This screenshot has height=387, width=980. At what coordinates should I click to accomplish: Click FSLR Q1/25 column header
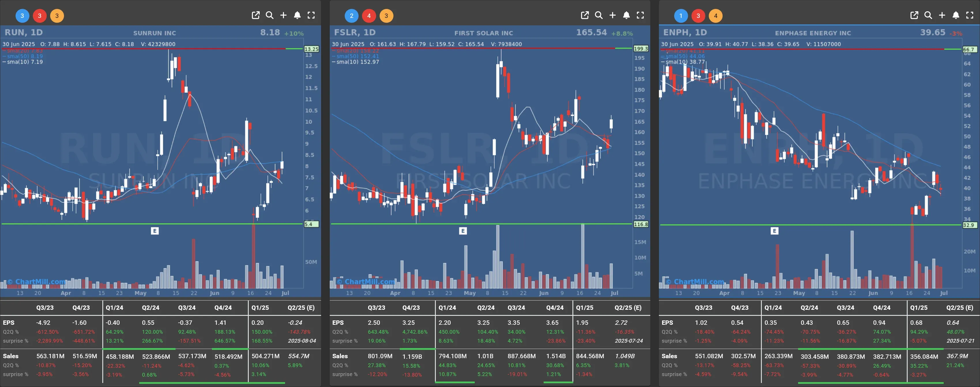click(584, 307)
